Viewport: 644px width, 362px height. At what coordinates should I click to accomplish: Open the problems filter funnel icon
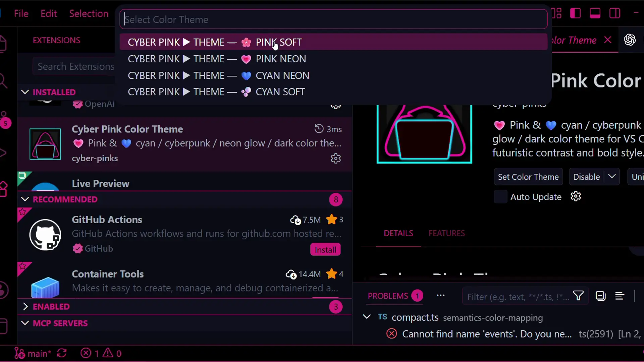click(578, 296)
